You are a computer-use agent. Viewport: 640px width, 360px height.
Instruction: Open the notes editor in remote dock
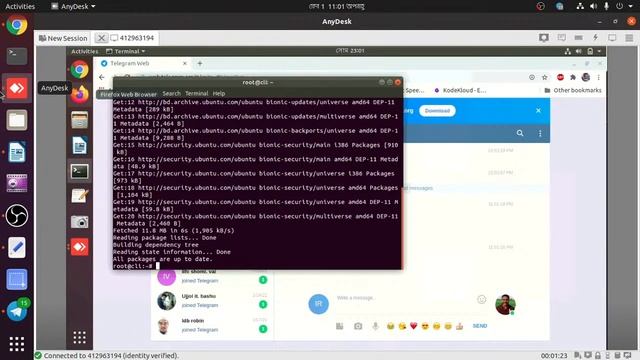(80, 196)
